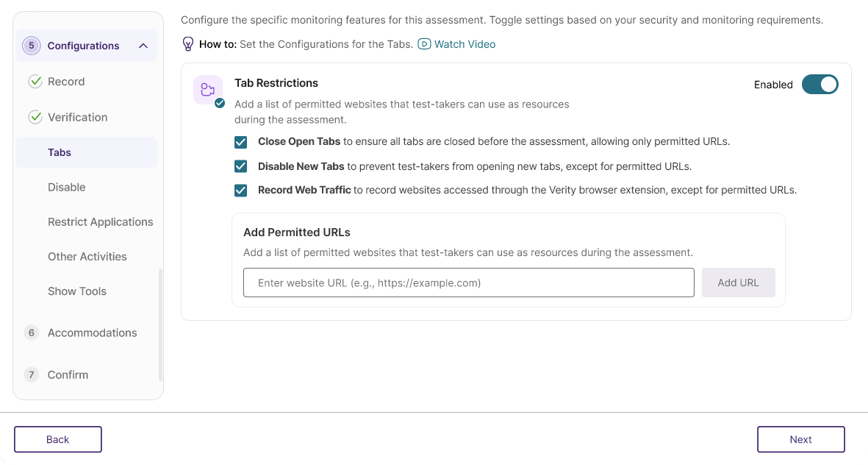
Task: Open the Show Tools step
Action: click(x=76, y=291)
